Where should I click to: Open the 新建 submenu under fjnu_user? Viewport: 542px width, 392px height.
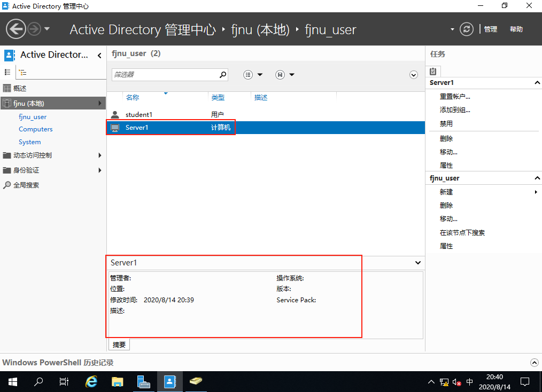click(446, 192)
